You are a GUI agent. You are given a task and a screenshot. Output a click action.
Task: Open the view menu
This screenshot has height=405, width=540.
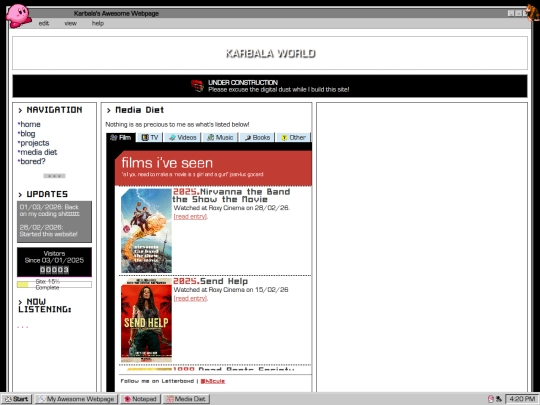click(x=70, y=23)
